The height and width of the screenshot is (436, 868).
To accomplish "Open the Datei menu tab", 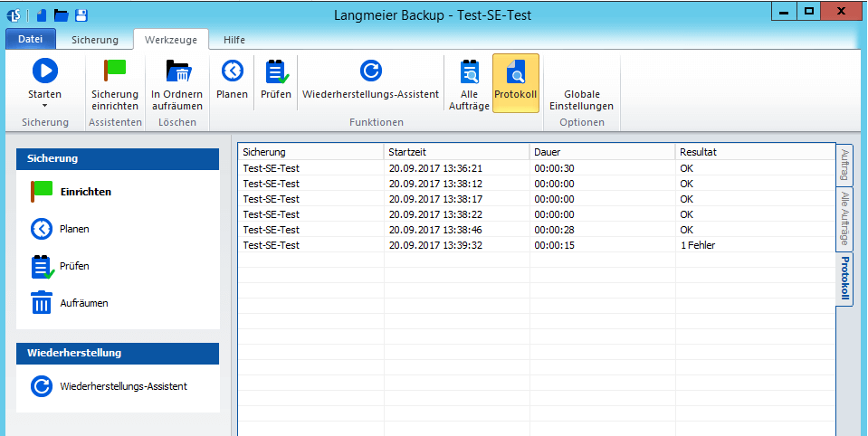I will pyautogui.click(x=31, y=39).
